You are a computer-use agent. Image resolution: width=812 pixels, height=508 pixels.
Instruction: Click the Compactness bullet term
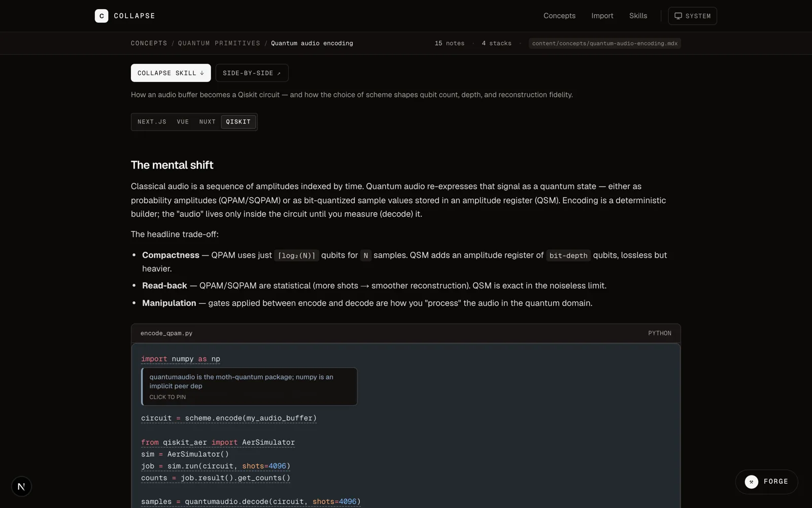tap(171, 255)
